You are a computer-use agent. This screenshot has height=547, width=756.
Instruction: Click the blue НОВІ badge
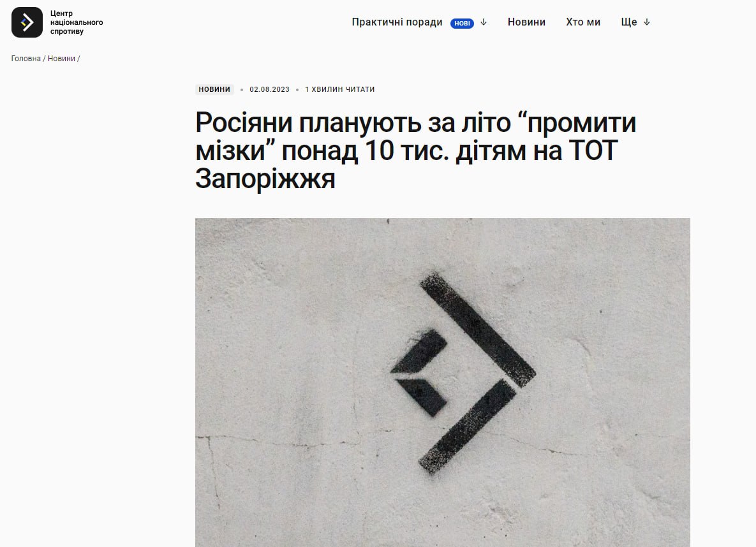pos(462,23)
